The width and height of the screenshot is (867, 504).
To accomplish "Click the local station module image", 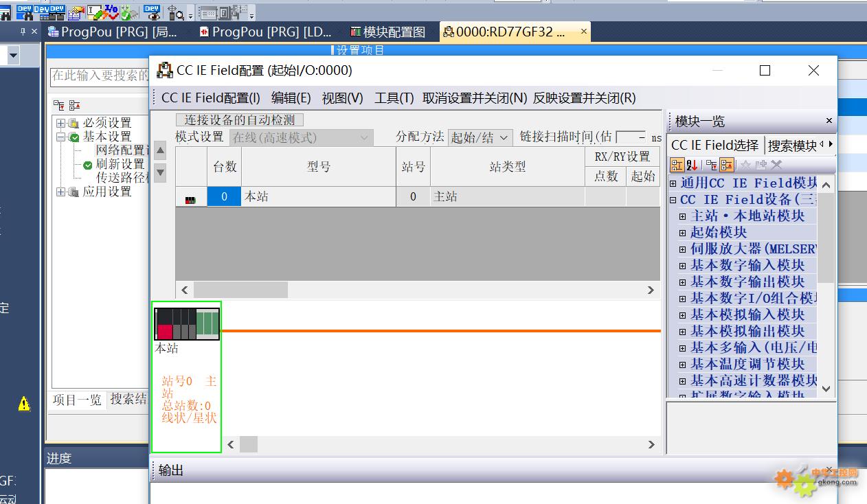I will [187, 323].
